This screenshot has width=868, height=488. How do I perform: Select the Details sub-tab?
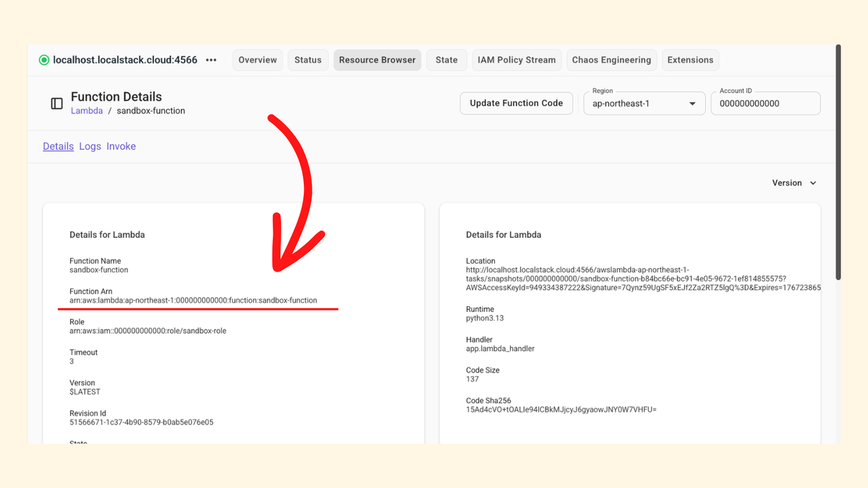[59, 146]
